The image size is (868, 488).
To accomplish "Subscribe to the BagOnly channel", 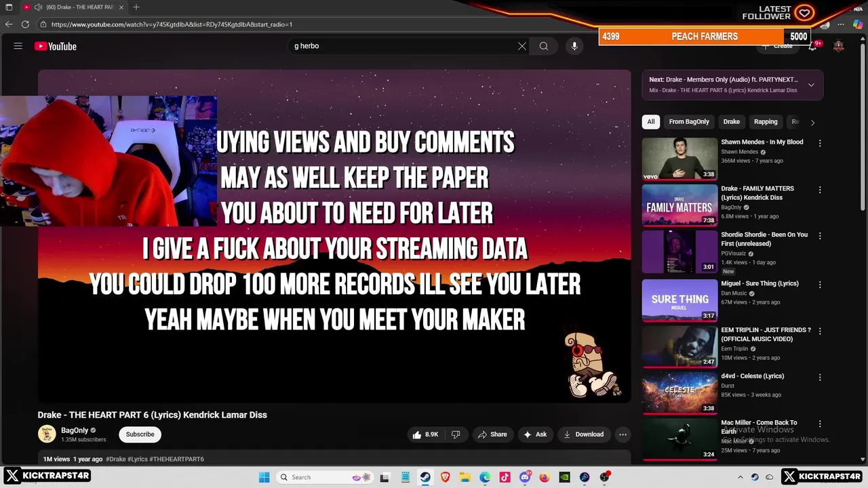I will tap(140, 434).
